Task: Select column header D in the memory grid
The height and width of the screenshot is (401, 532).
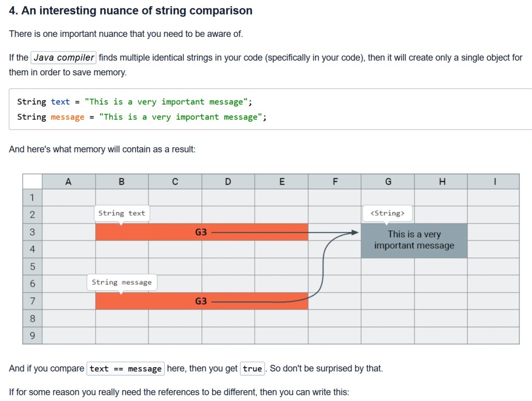Action: click(x=228, y=182)
